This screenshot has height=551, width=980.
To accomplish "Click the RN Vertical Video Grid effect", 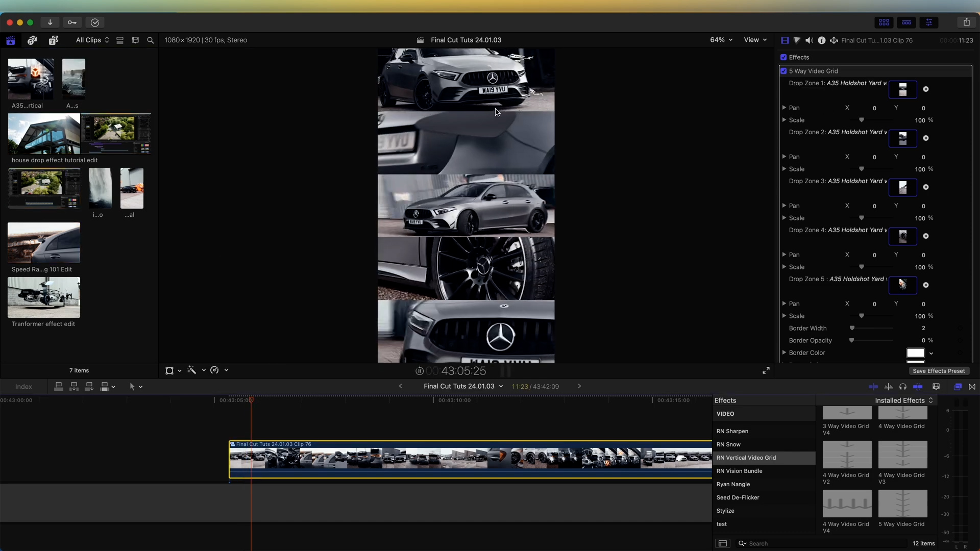I will [746, 458].
